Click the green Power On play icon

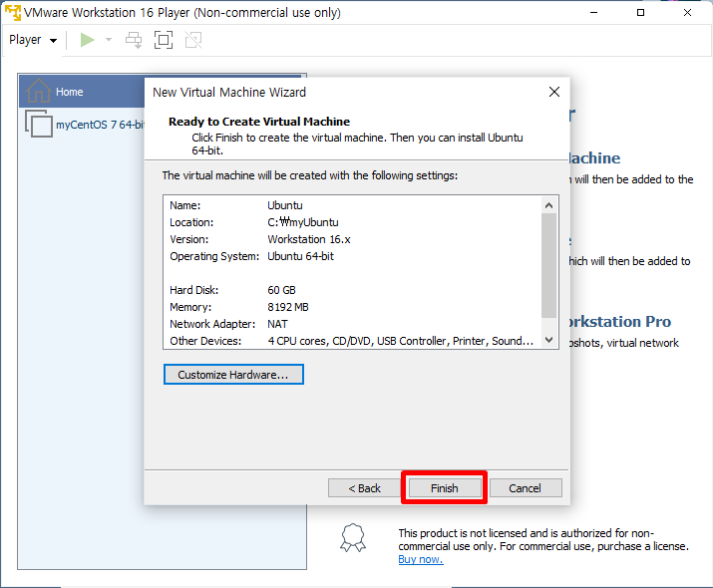(x=87, y=40)
